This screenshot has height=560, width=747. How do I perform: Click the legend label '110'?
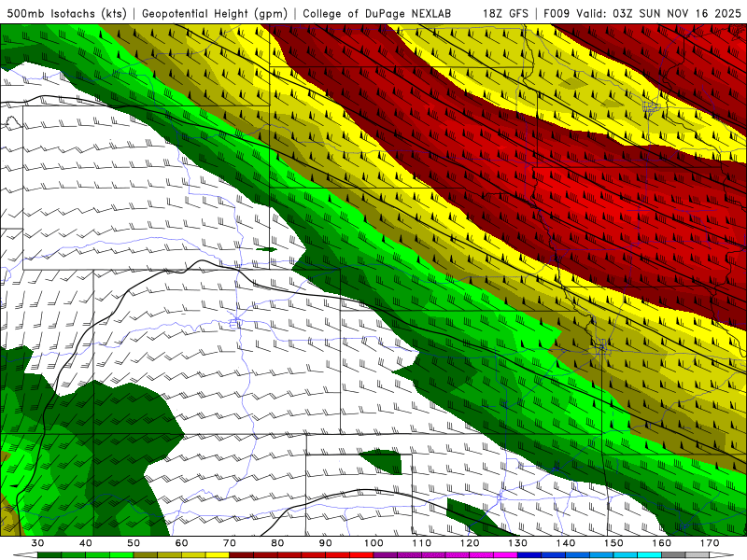422,543
